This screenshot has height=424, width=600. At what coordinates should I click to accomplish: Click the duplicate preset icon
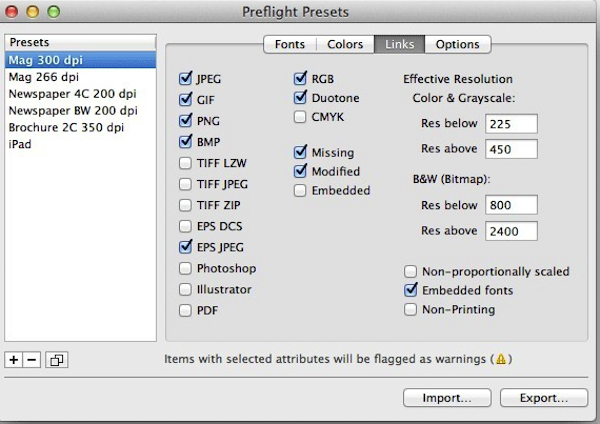[56, 360]
